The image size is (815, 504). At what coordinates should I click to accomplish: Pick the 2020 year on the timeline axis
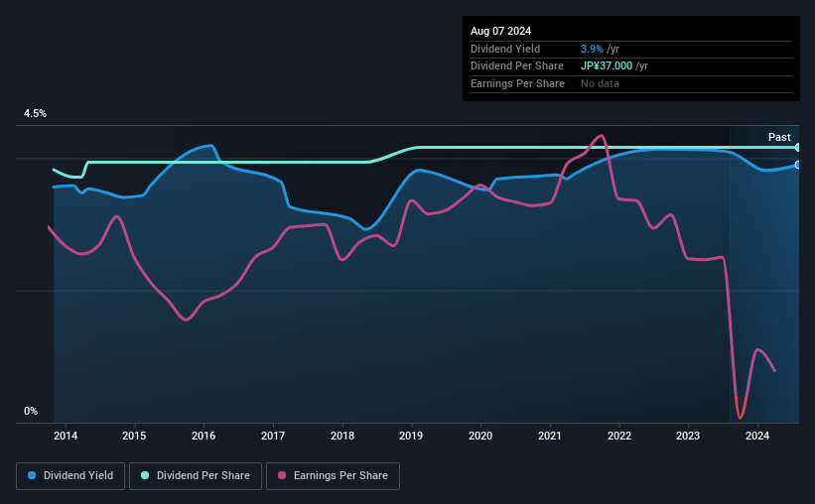point(480,436)
